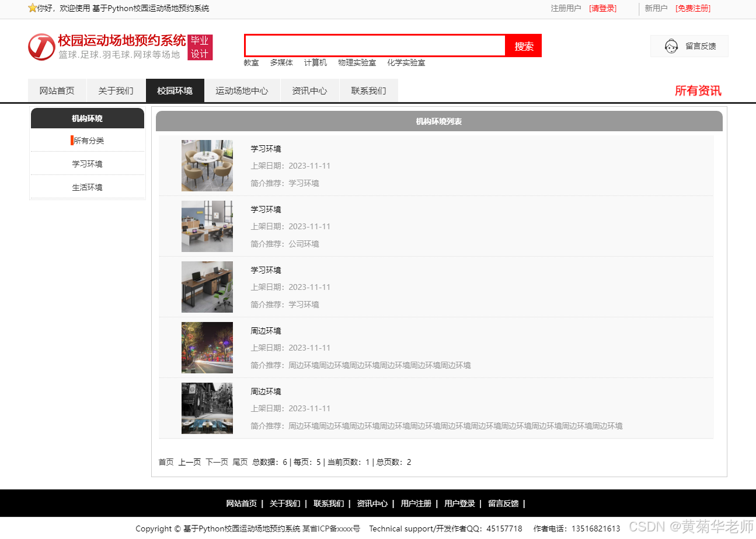The width and height of the screenshot is (756, 539).
Task: Click the 所有资讯 red link
Action: tap(698, 91)
